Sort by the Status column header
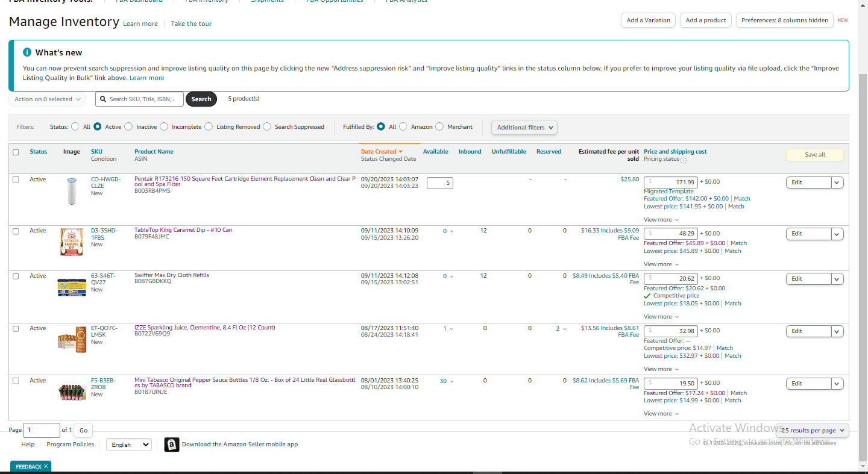The height and width of the screenshot is (474, 868). pos(39,152)
